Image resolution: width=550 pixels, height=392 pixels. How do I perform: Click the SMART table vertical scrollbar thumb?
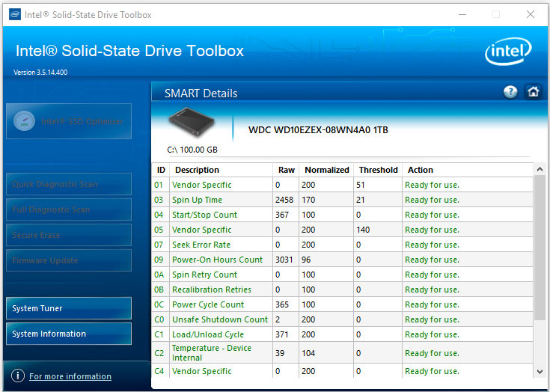[540, 248]
